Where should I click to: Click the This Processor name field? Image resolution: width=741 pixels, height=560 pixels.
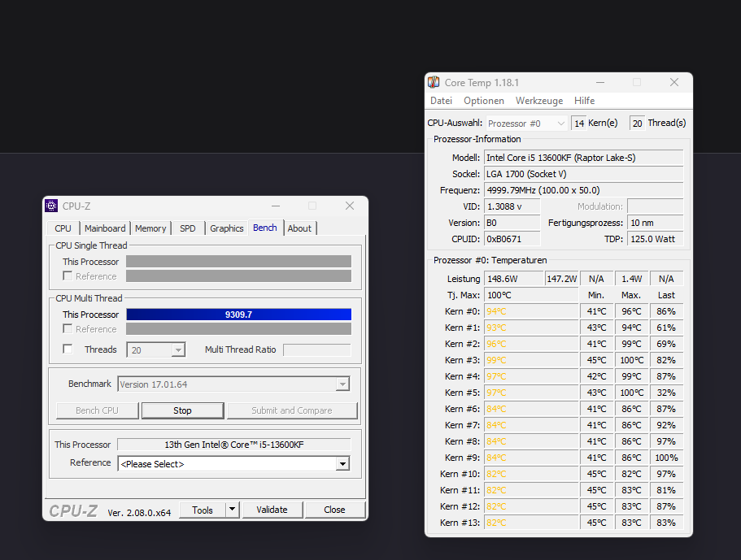coord(234,445)
